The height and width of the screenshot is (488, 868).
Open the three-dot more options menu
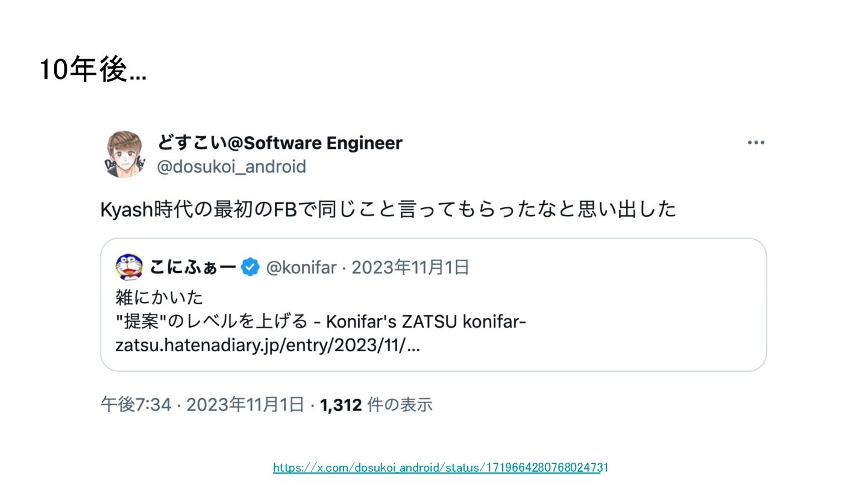pos(756,143)
